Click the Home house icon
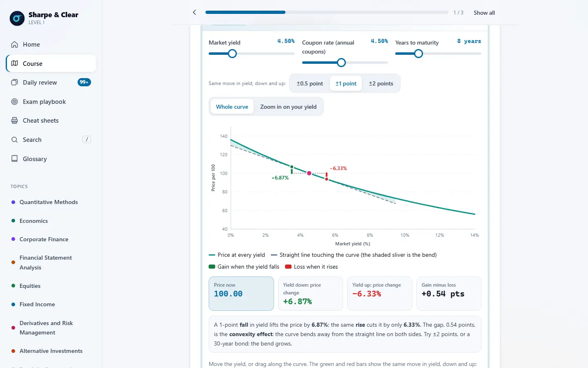 click(x=15, y=45)
